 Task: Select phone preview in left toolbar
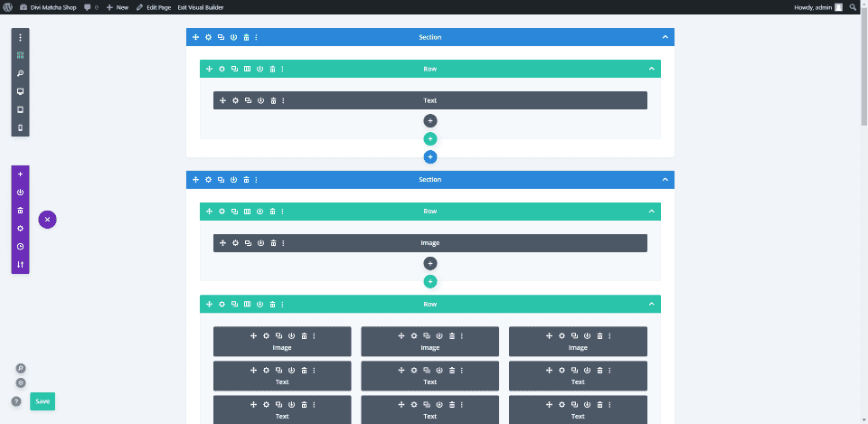pyautogui.click(x=21, y=127)
